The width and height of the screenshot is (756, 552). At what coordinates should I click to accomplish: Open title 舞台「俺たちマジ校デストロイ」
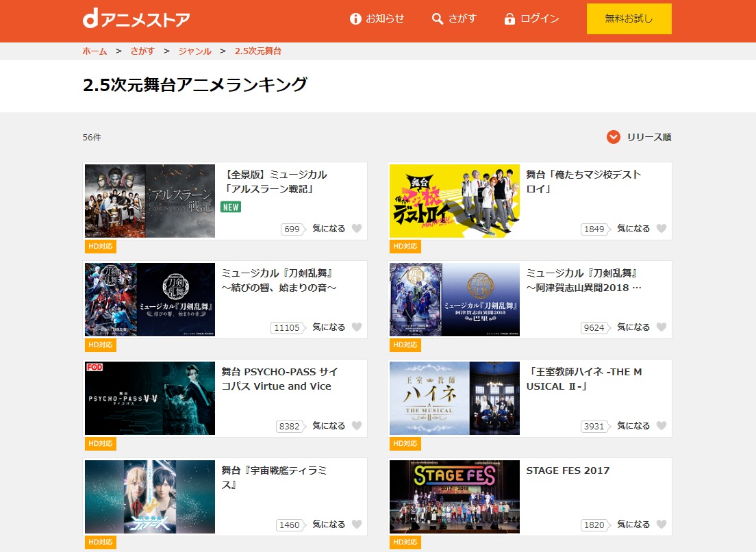point(583,181)
